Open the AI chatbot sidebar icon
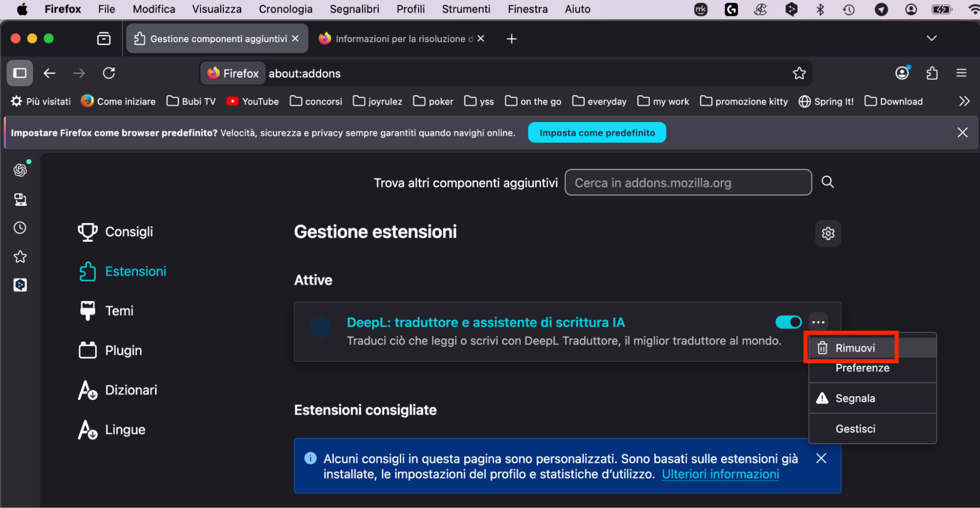Screen dimensions: 980x508 20,170
